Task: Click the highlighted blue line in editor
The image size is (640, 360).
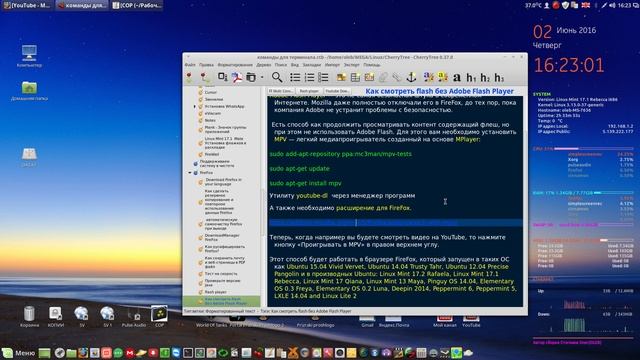Action: (395, 222)
